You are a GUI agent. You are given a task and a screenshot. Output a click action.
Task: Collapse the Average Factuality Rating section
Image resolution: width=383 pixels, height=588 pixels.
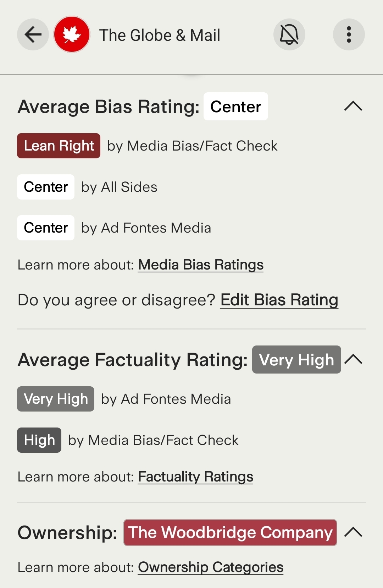point(353,359)
